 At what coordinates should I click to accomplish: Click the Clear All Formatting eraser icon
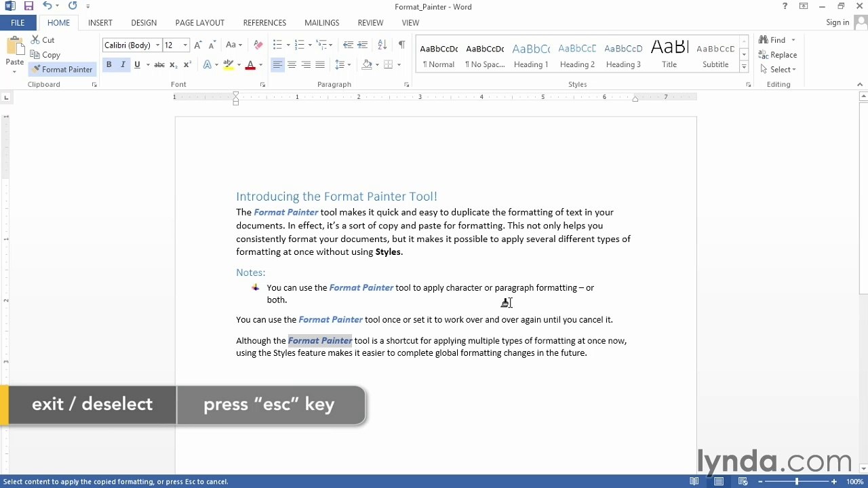[258, 45]
